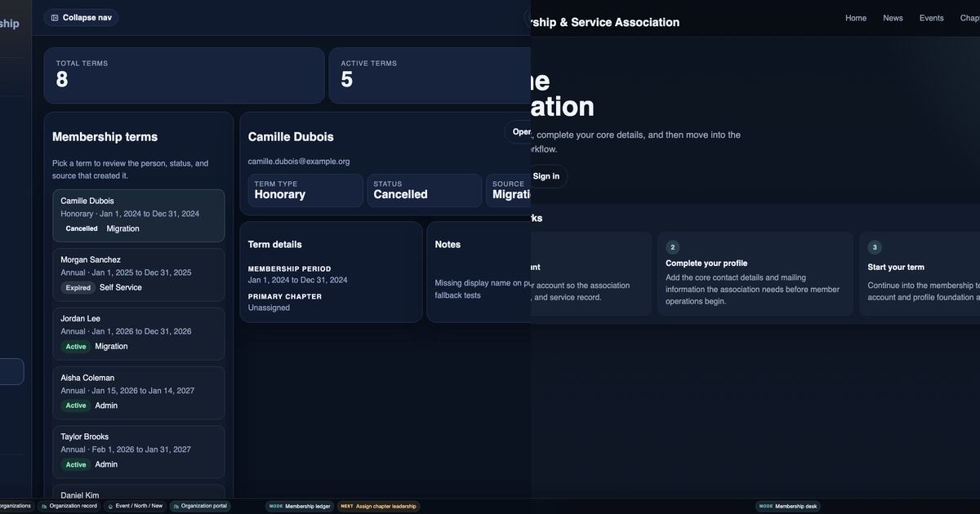Click the Term Type Honorary tile
The image size is (980, 514).
[x=305, y=190]
